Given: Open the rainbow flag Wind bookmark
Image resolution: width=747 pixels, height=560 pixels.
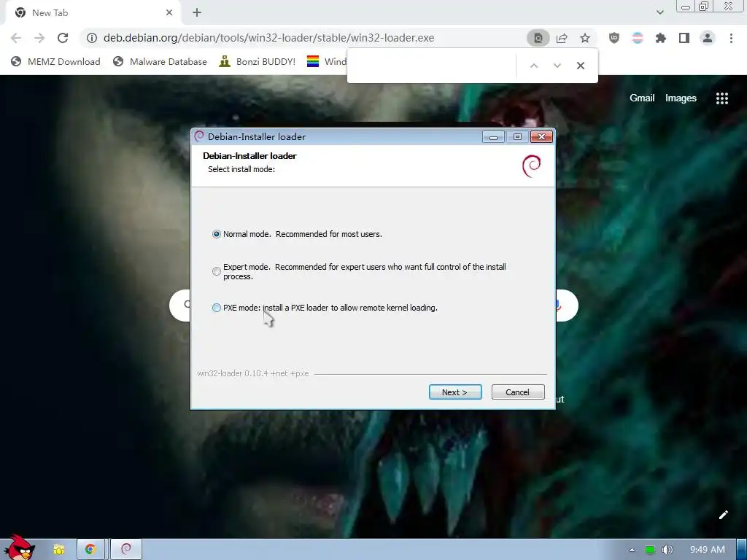Looking at the screenshot, I should click(326, 61).
